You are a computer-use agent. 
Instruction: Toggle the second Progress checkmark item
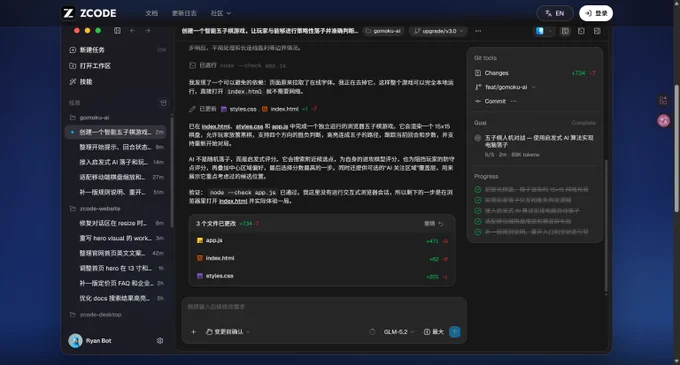point(477,200)
